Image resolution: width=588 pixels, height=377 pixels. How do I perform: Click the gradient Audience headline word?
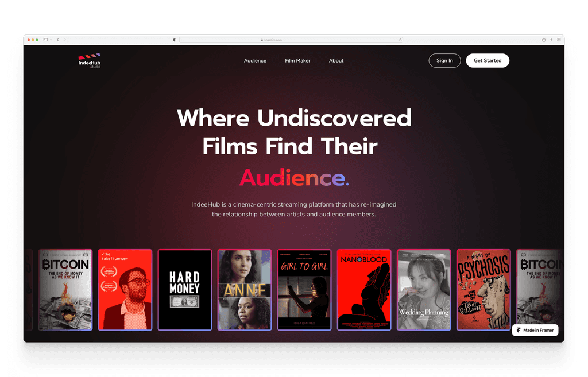(x=294, y=178)
